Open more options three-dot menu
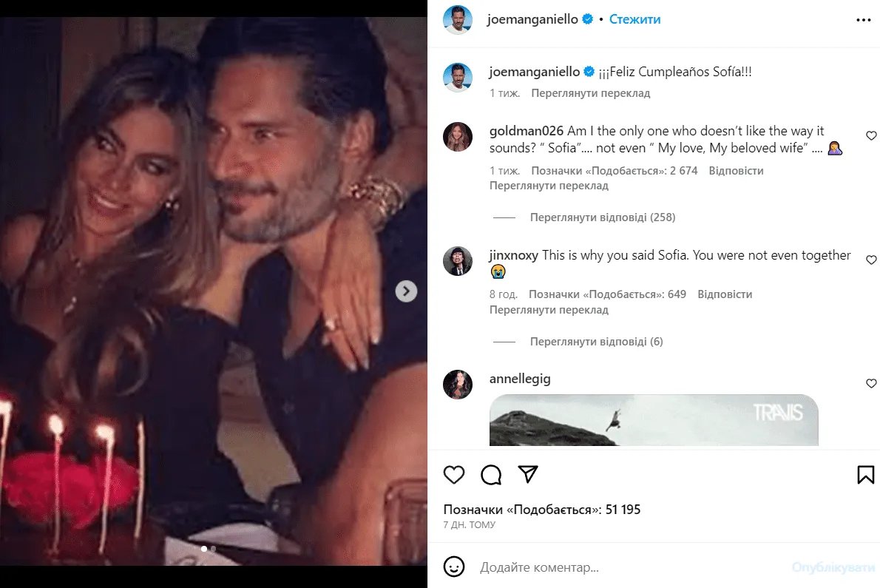 863,20
